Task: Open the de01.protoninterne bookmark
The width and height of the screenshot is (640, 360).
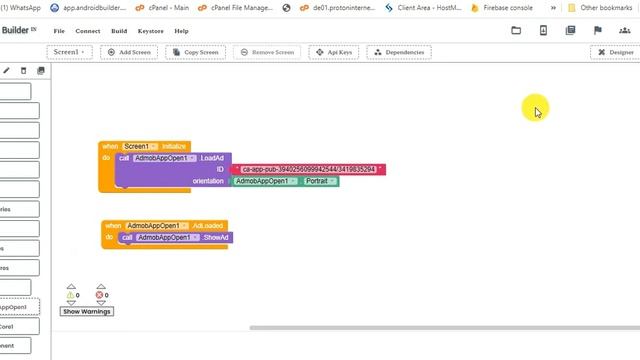Action: [337, 8]
